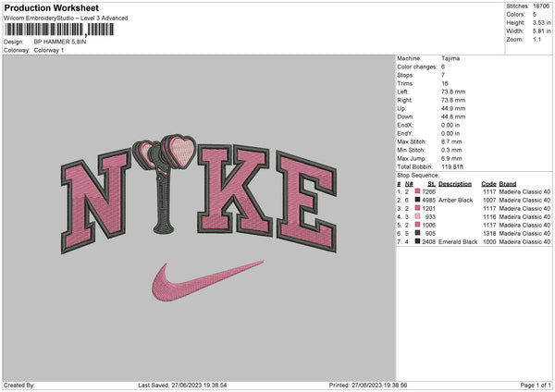Viewport: 555px width, 392px height.
Task: Click the light pink swatch beside stitch count 933
Action: click(418, 216)
